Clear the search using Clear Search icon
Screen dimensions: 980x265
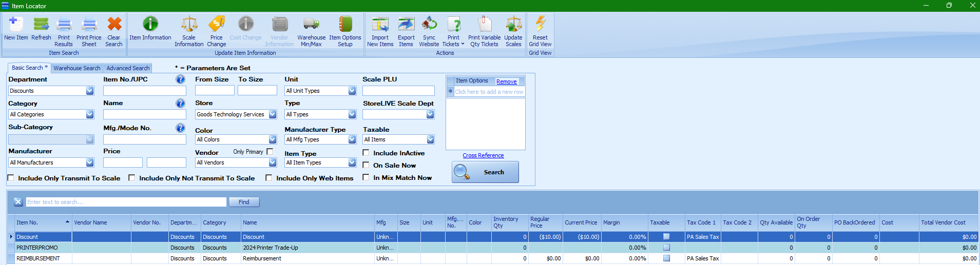click(114, 24)
